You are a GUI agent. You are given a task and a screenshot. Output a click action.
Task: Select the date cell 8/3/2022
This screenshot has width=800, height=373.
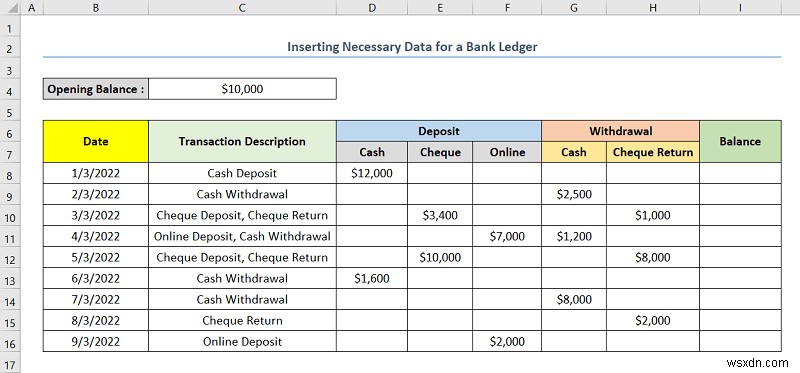[96, 320]
